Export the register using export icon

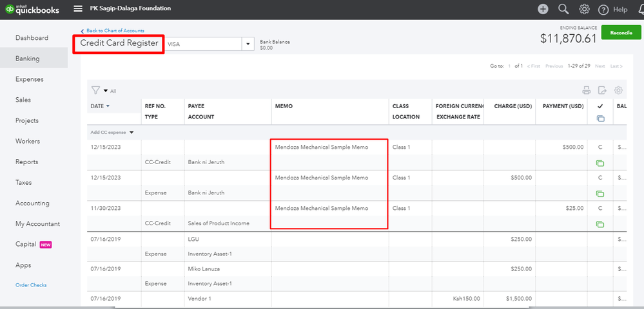(x=602, y=91)
